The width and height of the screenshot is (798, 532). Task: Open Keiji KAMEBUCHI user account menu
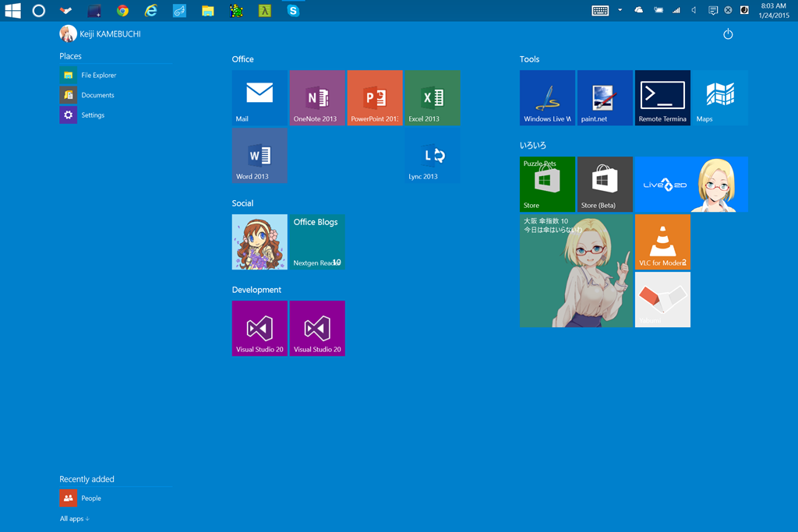[x=101, y=34]
